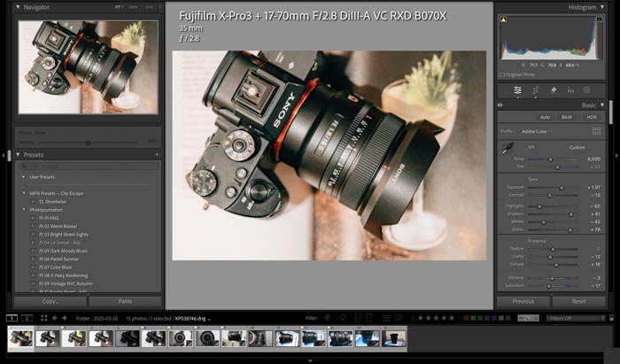Open the Masking tool
The width and height of the screenshot is (620, 364).
[x=586, y=90]
